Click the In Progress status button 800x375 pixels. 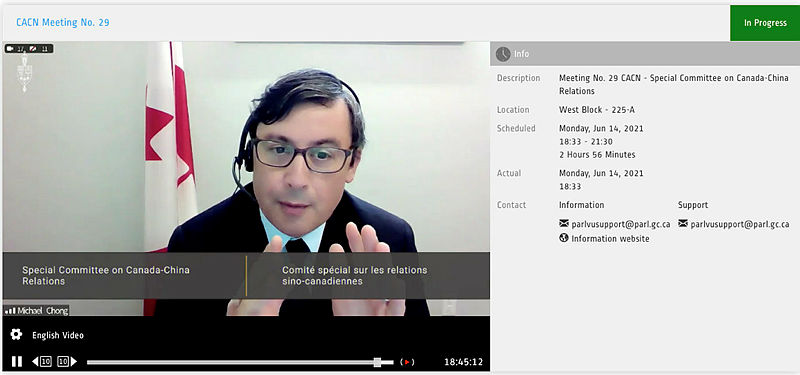tap(765, 23)
